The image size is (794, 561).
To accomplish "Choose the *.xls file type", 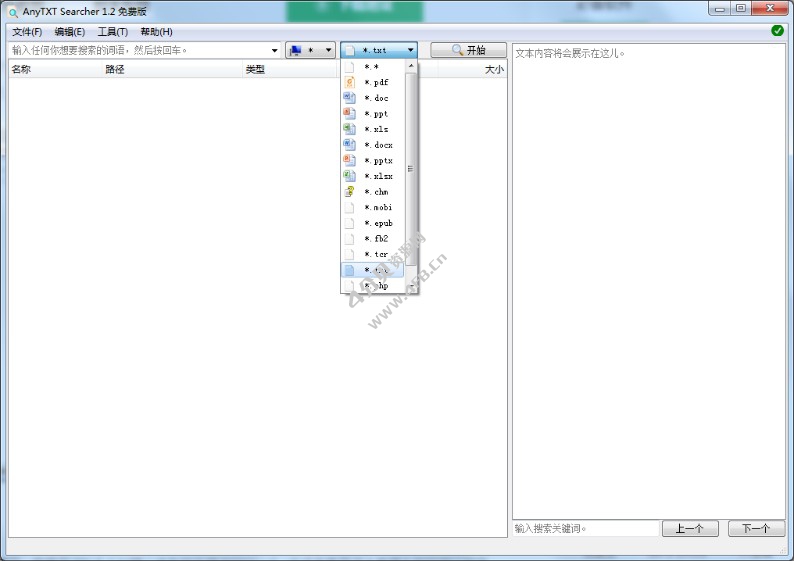I will tap(373, 129).
